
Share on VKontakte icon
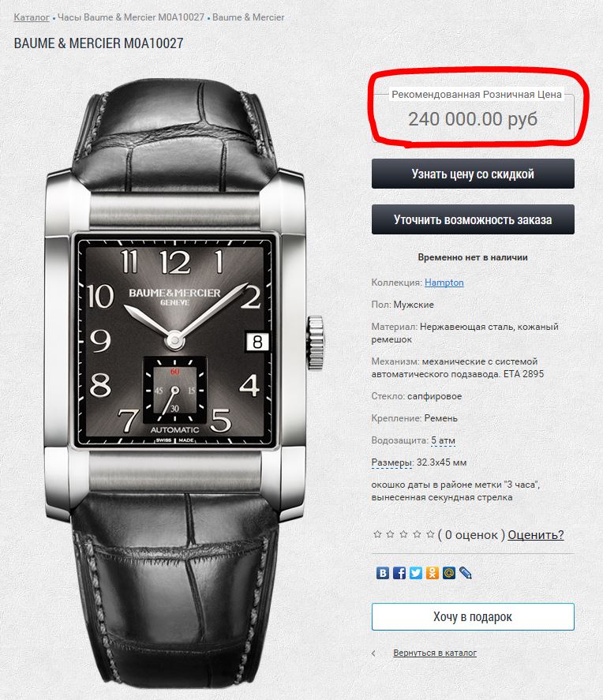pyautogui.click(x=383, y=573)
